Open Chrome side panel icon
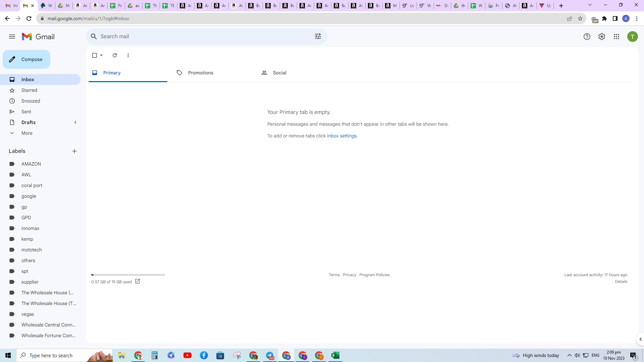The height and width of the screenshot is (362, 644). 615,18
